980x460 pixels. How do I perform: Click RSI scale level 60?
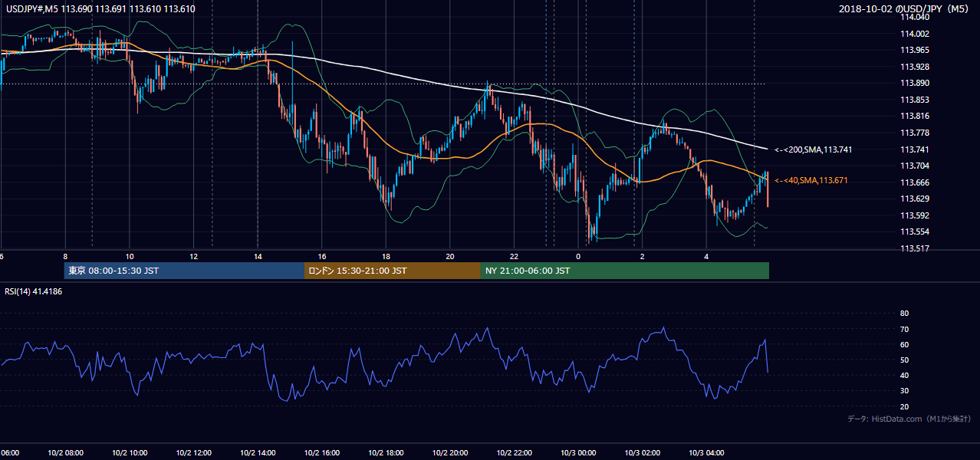[904, 344]
